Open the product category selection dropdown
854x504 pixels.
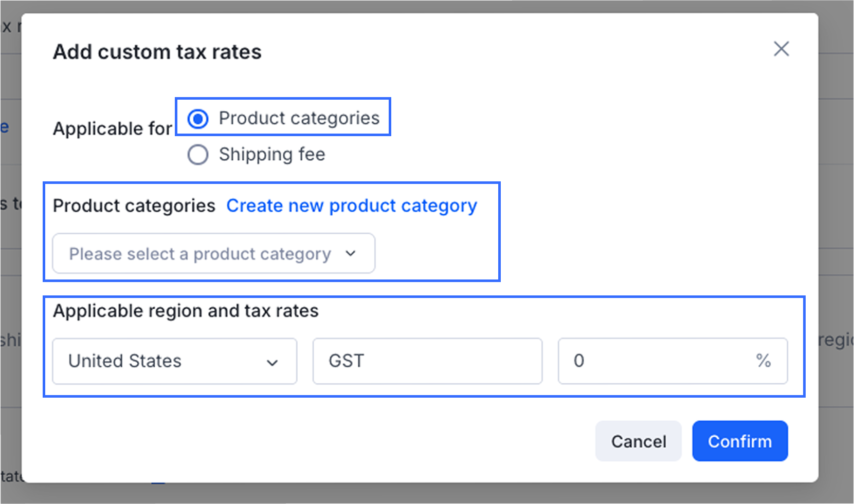(x=213, y=253)
